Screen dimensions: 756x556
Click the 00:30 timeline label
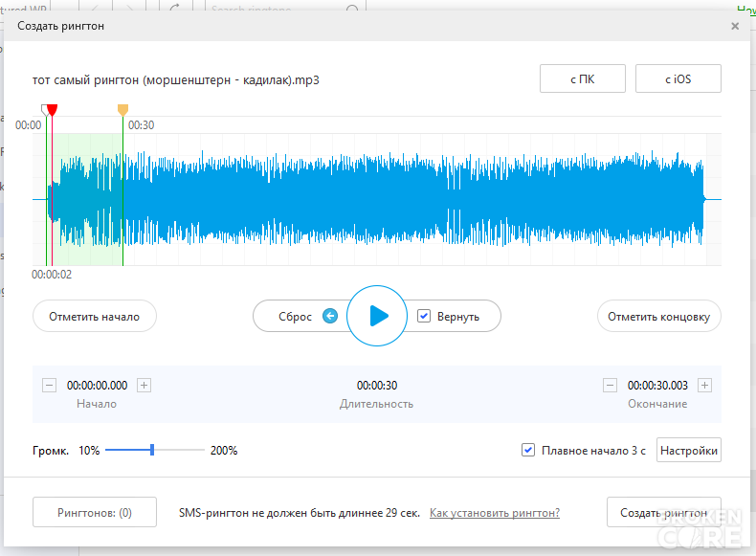142,125
